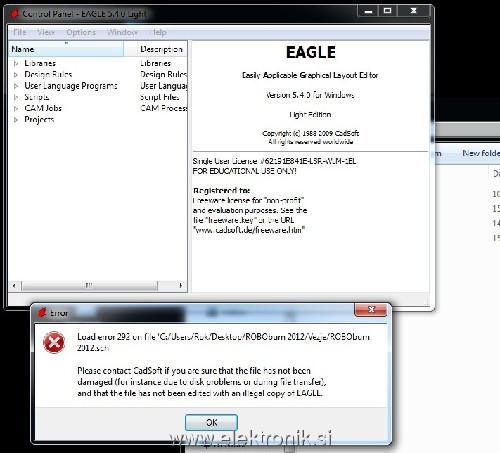Minimize the EAGLE Control Panel window
This screenshot has width=500, height=453.
click(x=368, y=11)
